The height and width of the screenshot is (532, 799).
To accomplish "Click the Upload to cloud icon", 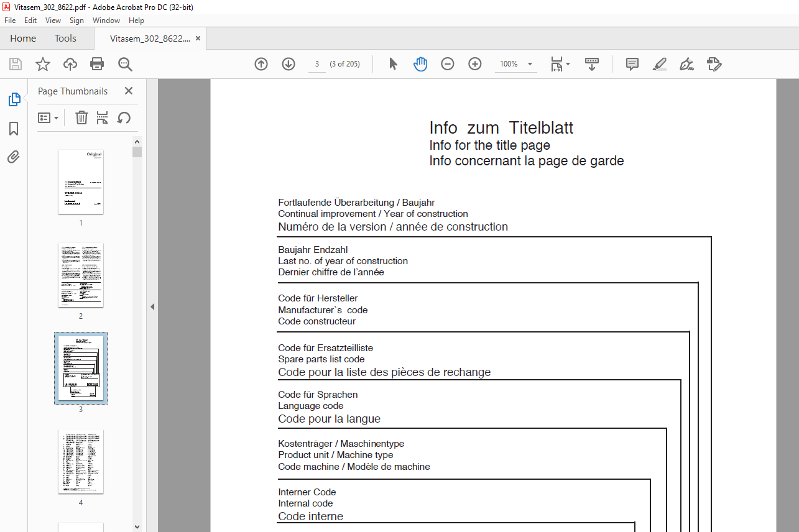I will point(70,64).
